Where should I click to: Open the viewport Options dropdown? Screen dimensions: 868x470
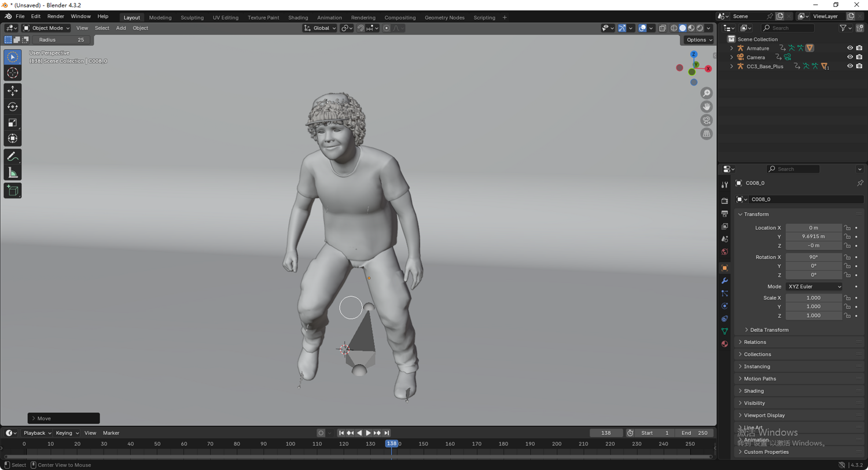coord(699,40)
